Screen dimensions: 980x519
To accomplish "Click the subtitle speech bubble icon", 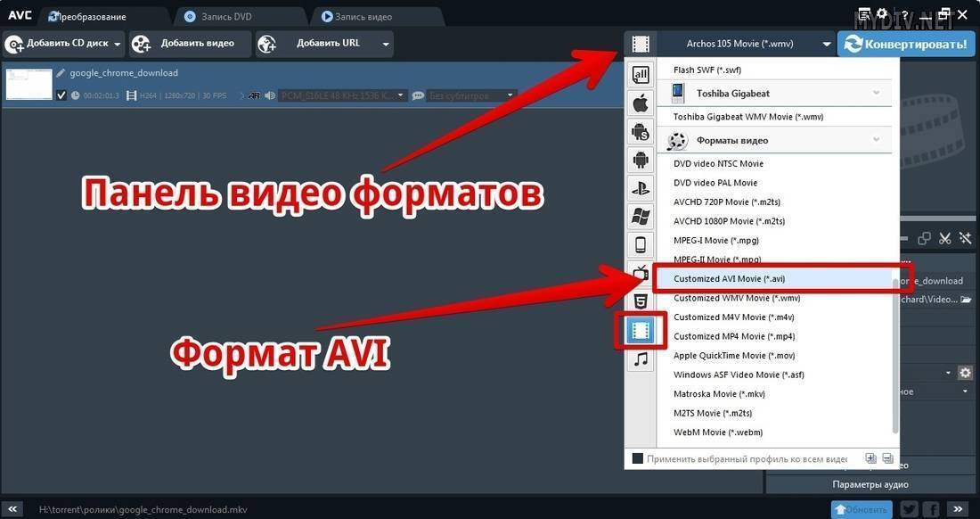I will [418, 95].
